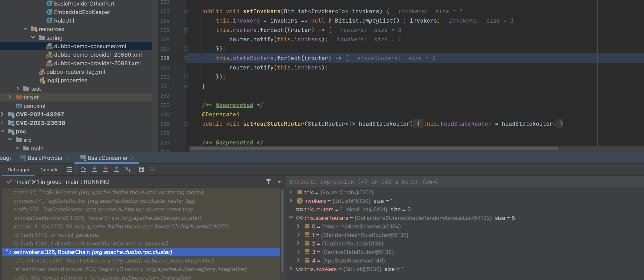Collapse the poc module

tap(2, 131)
